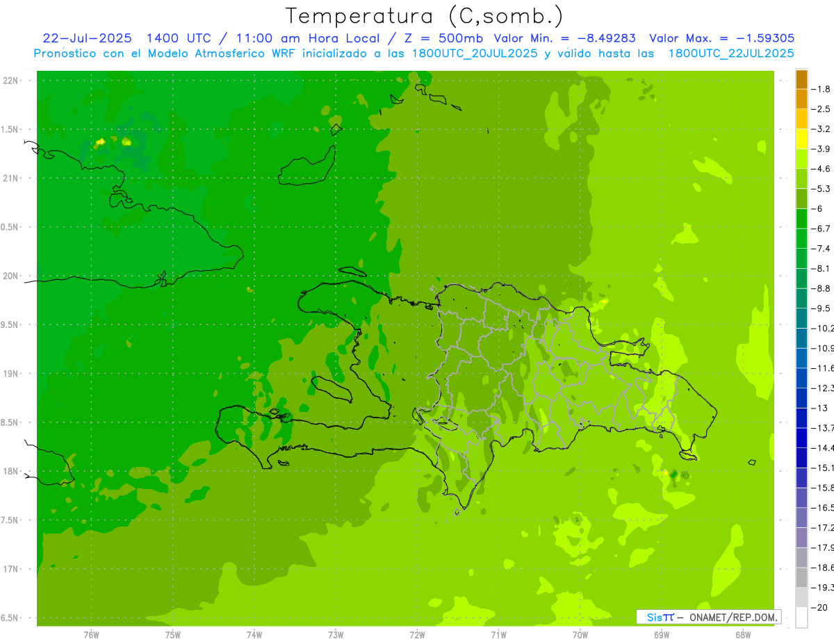The height and width of the screenshot is (644, 834).
Task: Click the colorbar label '-3.9'
Action: pyautogui.click(x=821, y=149)
